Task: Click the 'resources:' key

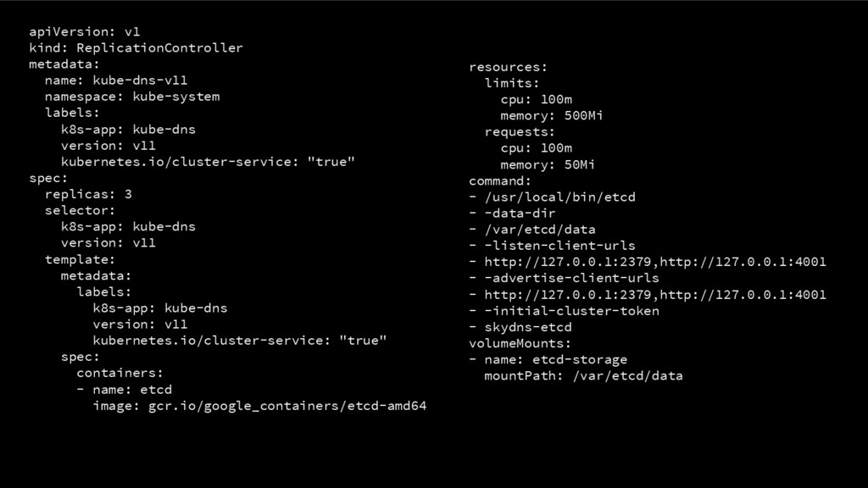Action: pyautogui.click(x=509, y=67)
